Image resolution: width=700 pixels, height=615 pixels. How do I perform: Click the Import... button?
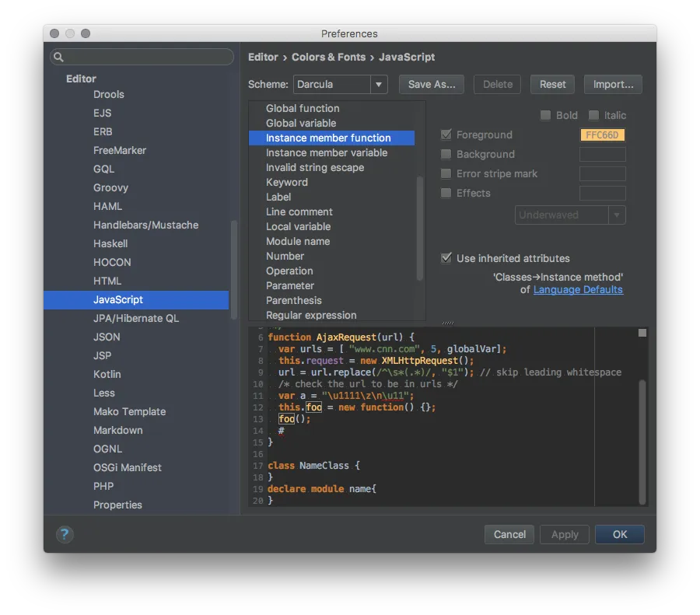pos(613,84)
